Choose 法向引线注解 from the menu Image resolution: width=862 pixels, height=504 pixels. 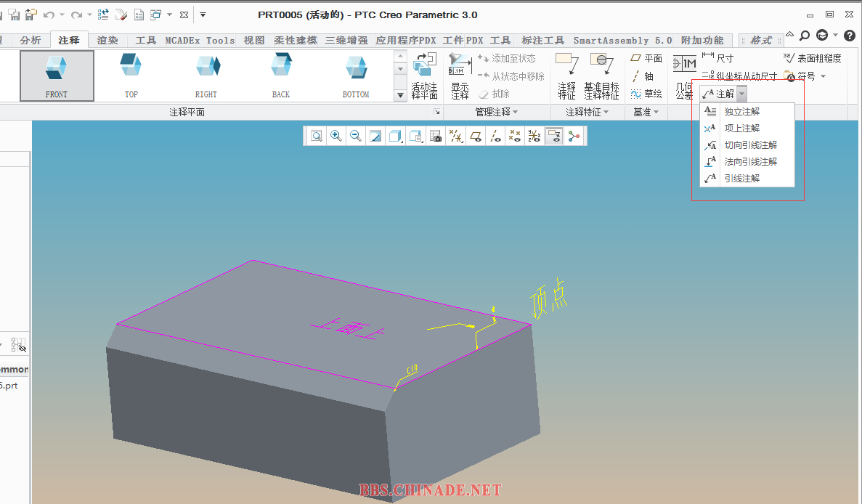point(750,161)
